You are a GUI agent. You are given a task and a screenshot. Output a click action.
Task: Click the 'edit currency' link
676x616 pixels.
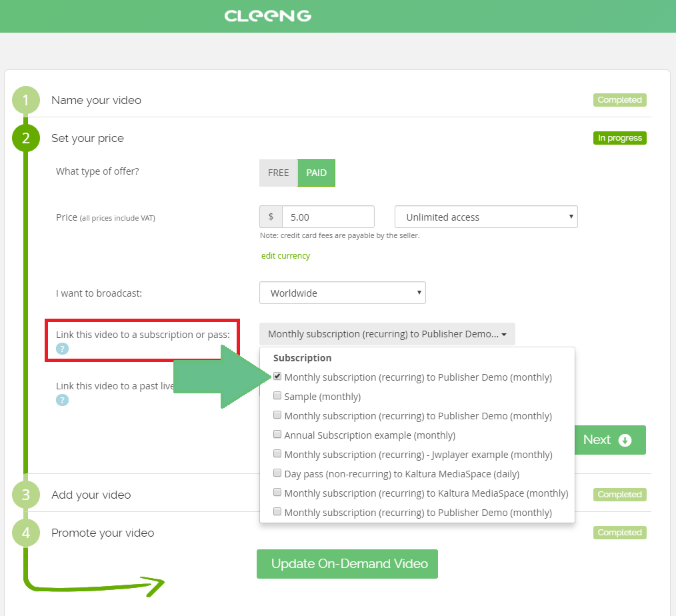tap(285, 255)
